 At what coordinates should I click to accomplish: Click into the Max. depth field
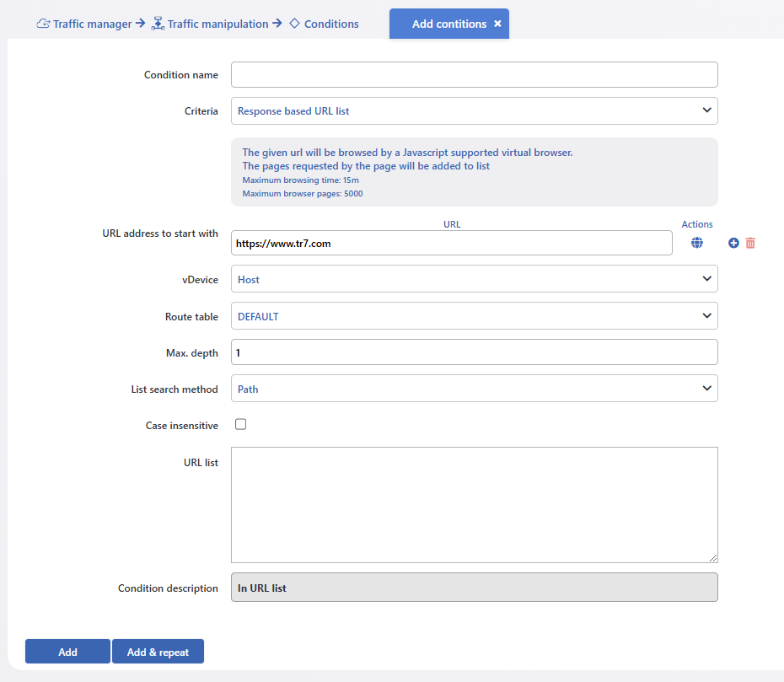point(474,352)
